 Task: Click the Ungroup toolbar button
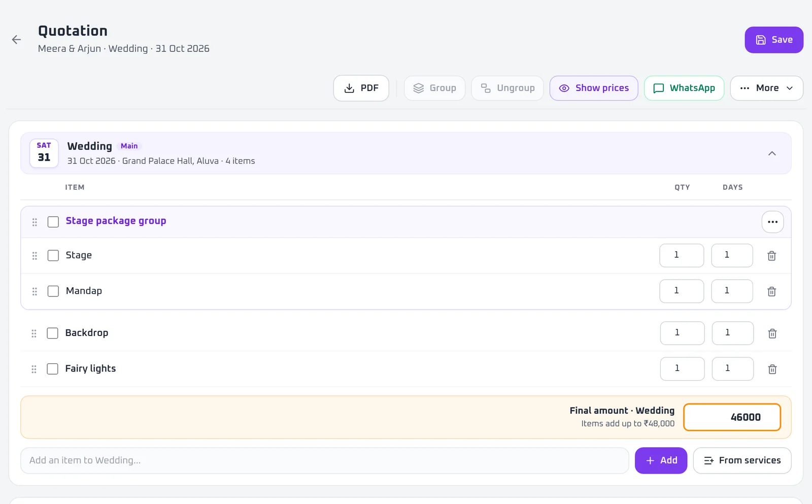click(507, 88)
